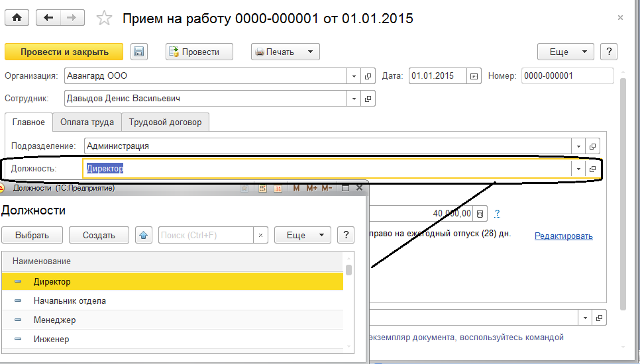Viewport: 640px width, 364px height.
Task: Click the Поиск (Ctrl+F) search field
Action: [x=205, y=235]
